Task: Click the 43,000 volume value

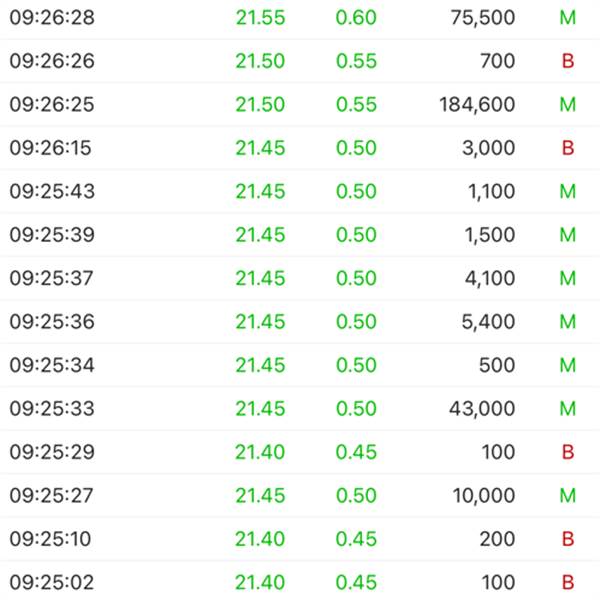Action: [482, 409]
